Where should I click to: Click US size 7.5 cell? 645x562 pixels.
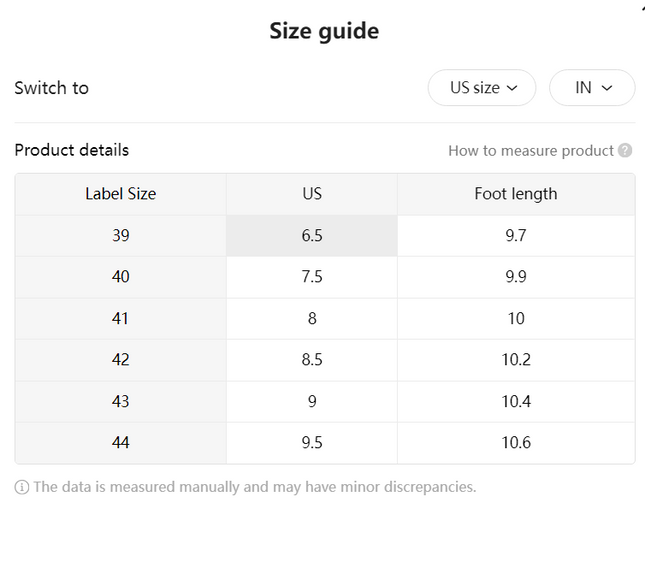pos(312,277)
